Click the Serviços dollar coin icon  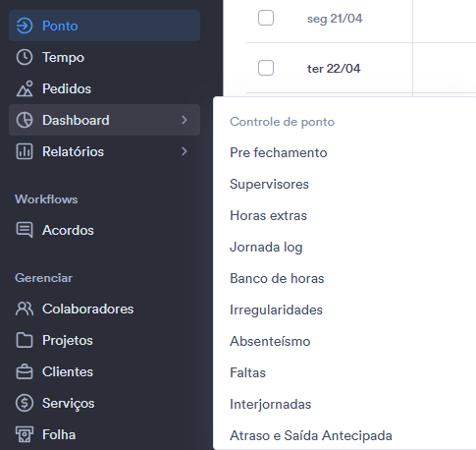25,403
